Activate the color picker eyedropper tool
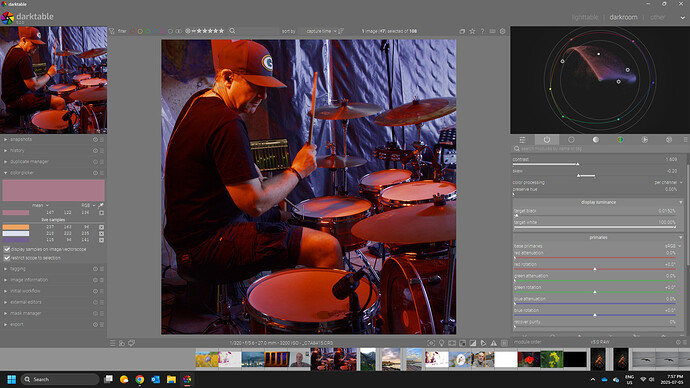Viewport: 690px width, 388px height. [x=101, y=205]
